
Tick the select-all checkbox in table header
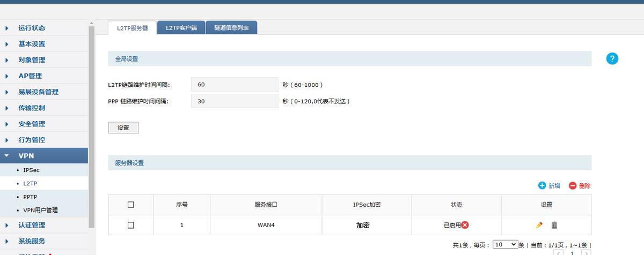tap(130, 205)
